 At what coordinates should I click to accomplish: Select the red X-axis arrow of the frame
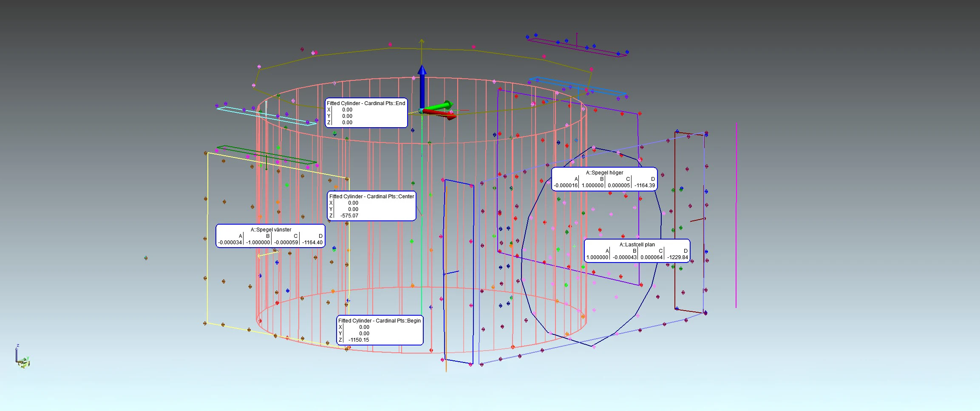click(x=442, y=114)
